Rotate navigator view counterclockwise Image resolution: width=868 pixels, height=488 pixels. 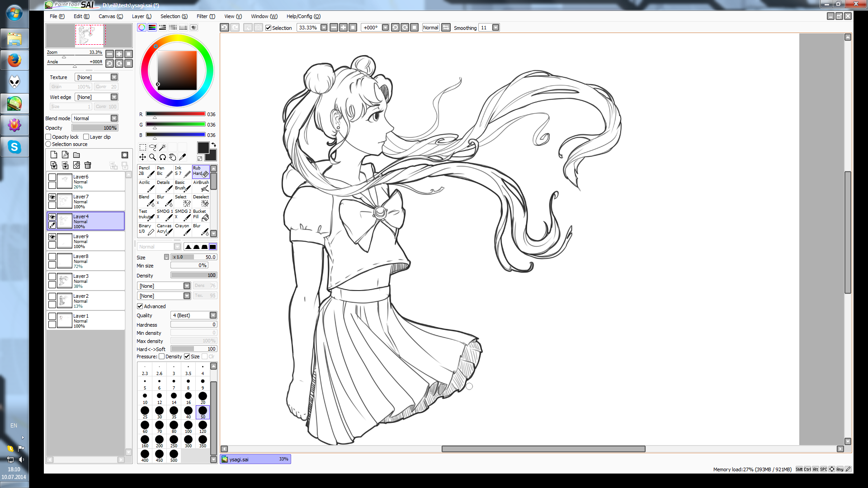pos(109,64)
